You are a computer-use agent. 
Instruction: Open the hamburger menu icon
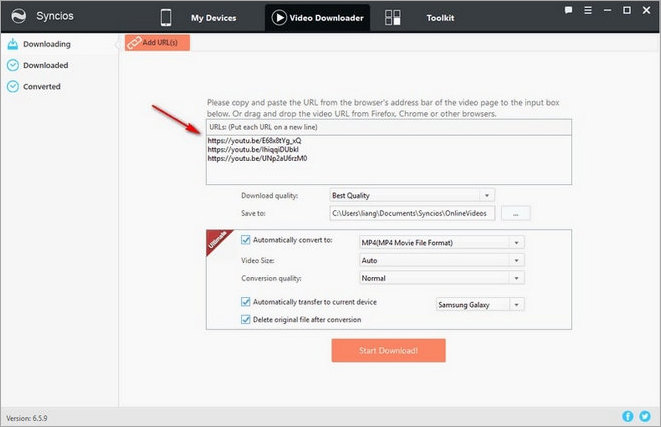(x=588, y=10)
